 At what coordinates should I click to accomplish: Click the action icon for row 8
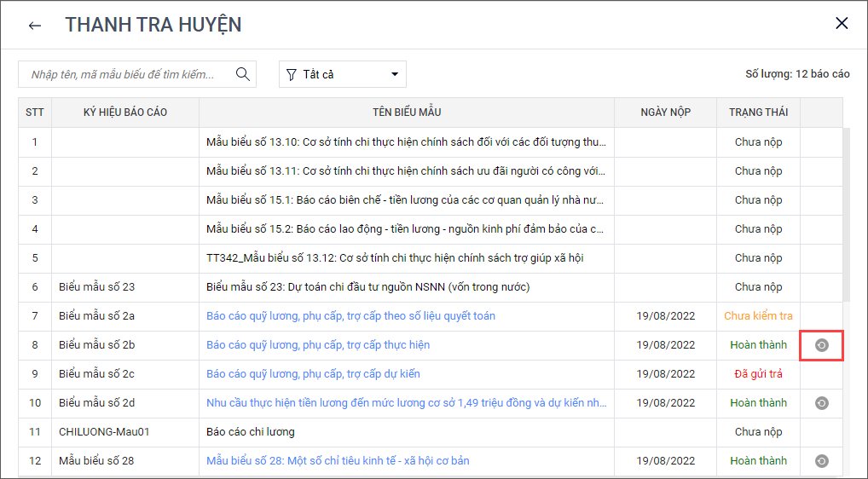821,345
